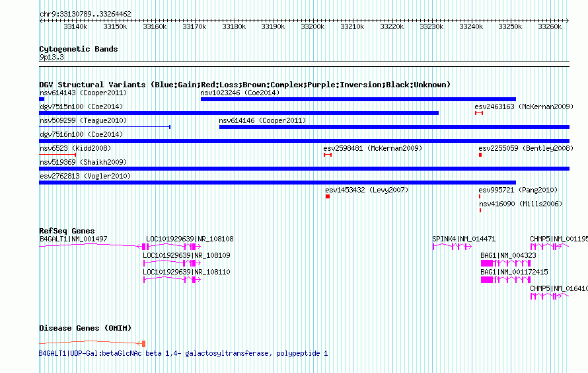
Task: Click the LOC101929639|NR_108110 transcript label
Action: click(186, 272)
